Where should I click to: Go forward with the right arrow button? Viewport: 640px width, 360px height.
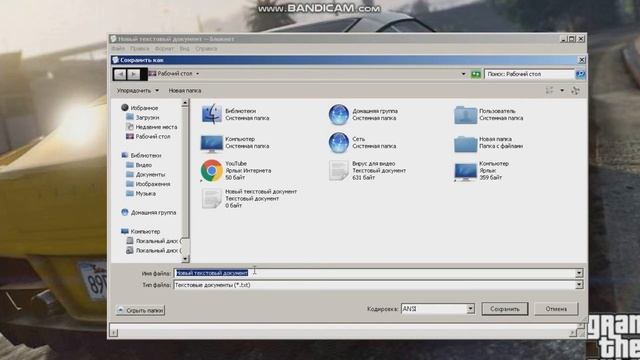133,74
